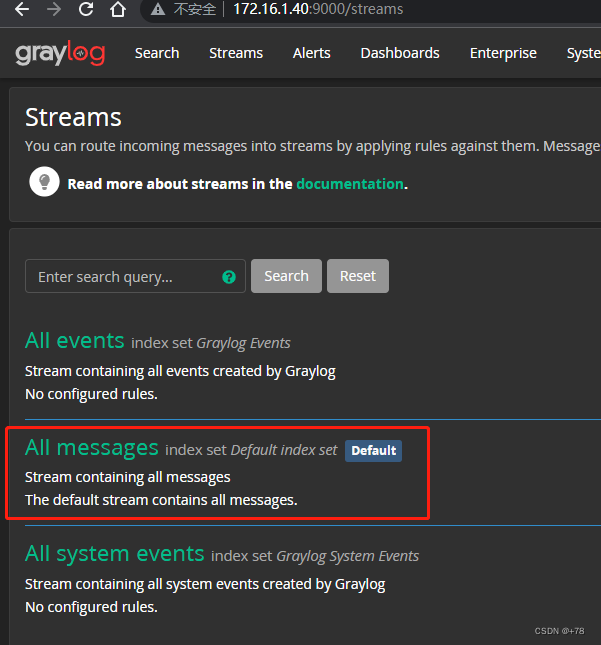The image size is (601, 645).
Task: Click 'The default stream contains all messages.' text
Action: (x=161, y=500)
